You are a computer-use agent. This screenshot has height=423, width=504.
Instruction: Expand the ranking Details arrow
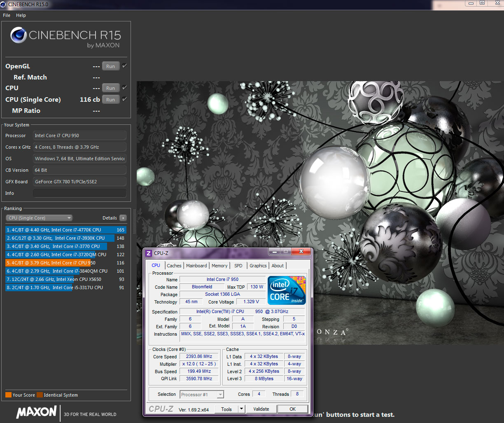pyautogui.click(x=123, y=218)
